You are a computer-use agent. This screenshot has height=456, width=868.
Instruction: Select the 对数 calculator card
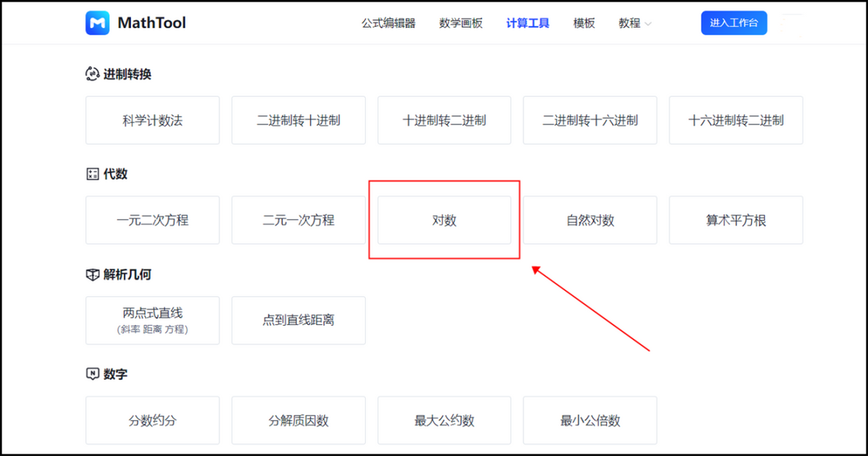444,220
